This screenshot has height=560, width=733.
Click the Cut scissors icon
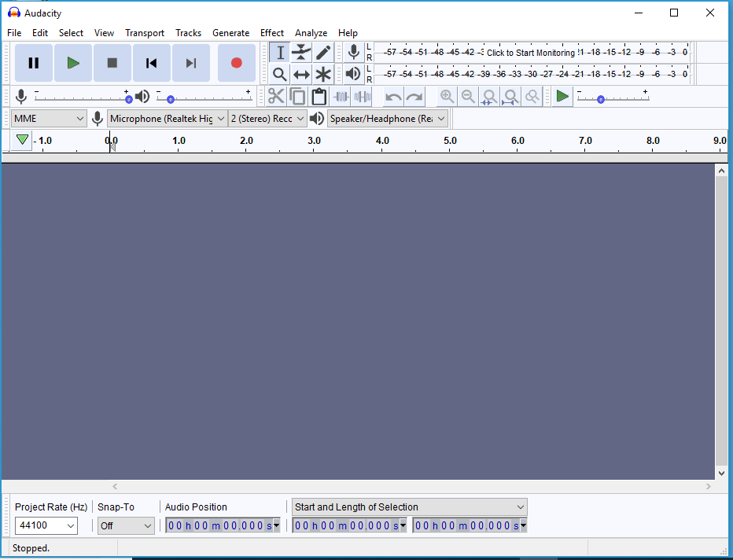coord(276,97)
